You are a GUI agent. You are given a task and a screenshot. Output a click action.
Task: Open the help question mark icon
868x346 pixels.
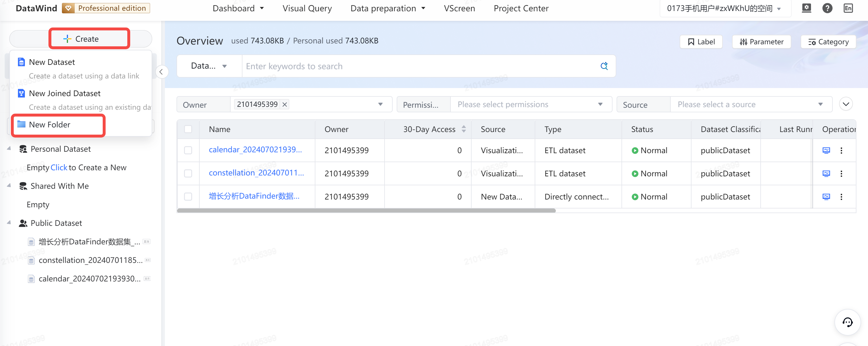click(x=827, y=8)
